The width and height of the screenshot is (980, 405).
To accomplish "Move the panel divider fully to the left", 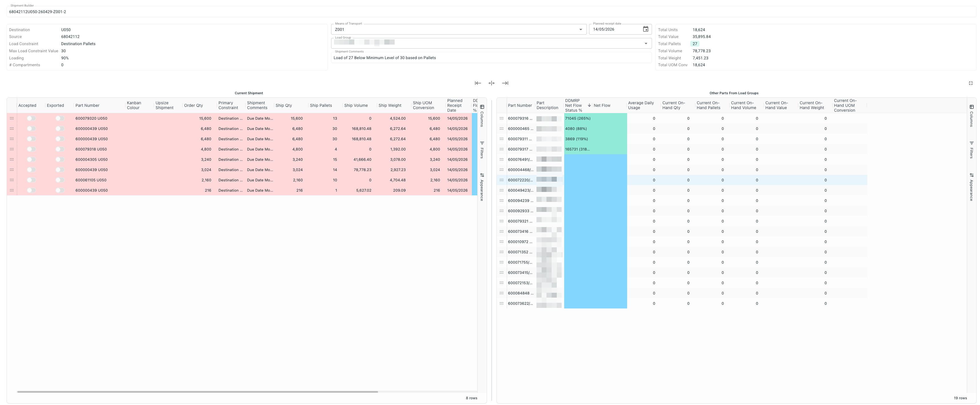I will coord(478,83).
